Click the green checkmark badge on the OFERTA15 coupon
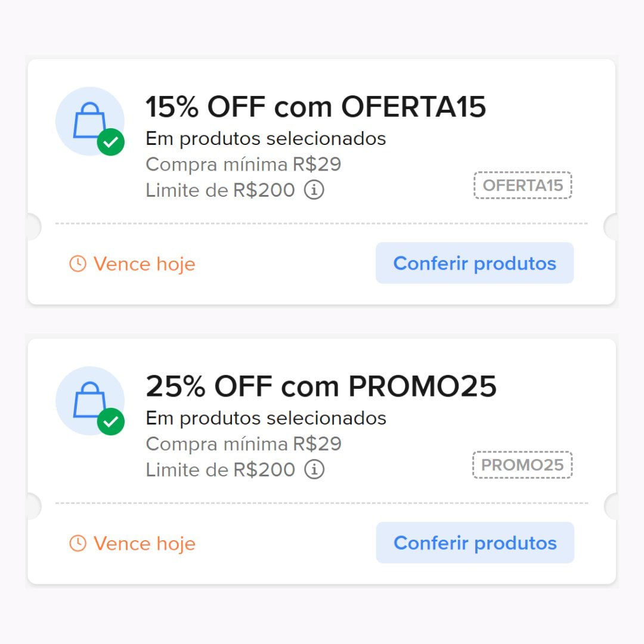Image resolution: width=644 pixels, height=644 pixels. tap(110, 142)
